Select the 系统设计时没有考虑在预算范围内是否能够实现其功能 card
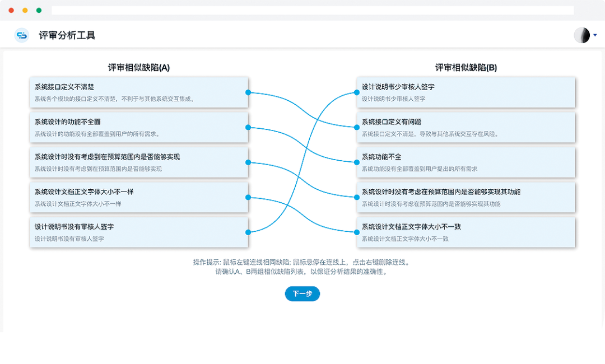The height and width of the screenshot is (364, 605). [x=466, y=197]
